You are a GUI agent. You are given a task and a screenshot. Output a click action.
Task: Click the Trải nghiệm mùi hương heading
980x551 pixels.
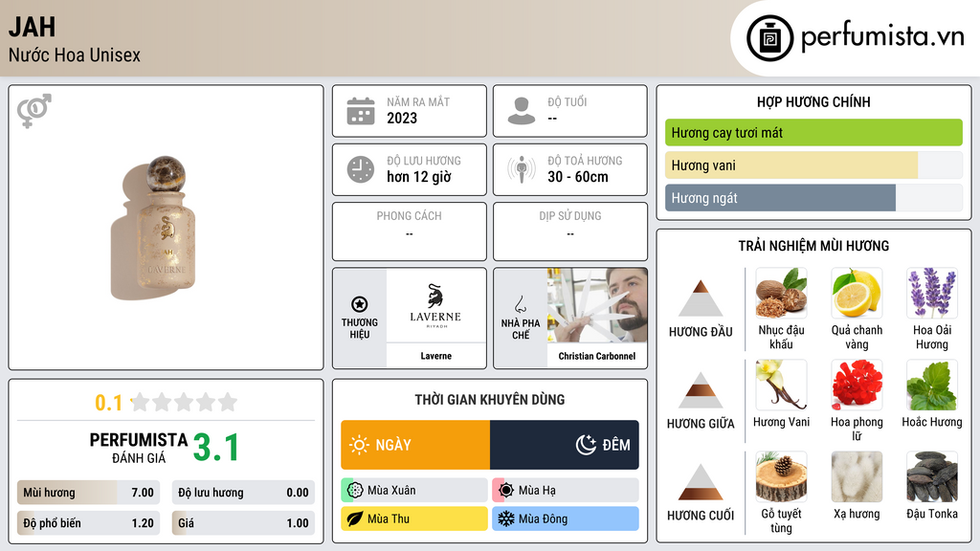coord(813,246)
